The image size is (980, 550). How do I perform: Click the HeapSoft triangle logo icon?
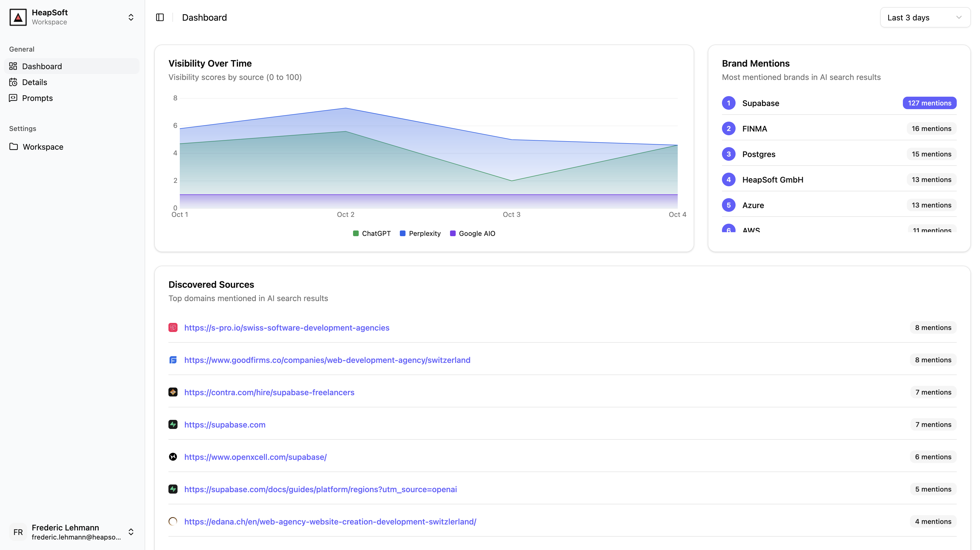pos(18,18)
